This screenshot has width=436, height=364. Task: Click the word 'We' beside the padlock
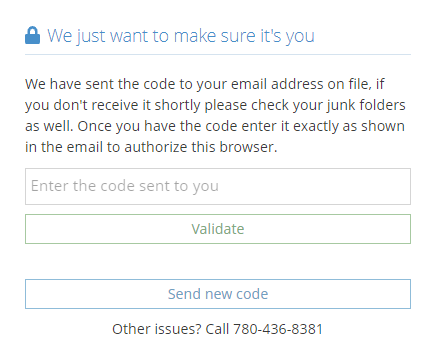pyautogui.click(x=60, y=36)
